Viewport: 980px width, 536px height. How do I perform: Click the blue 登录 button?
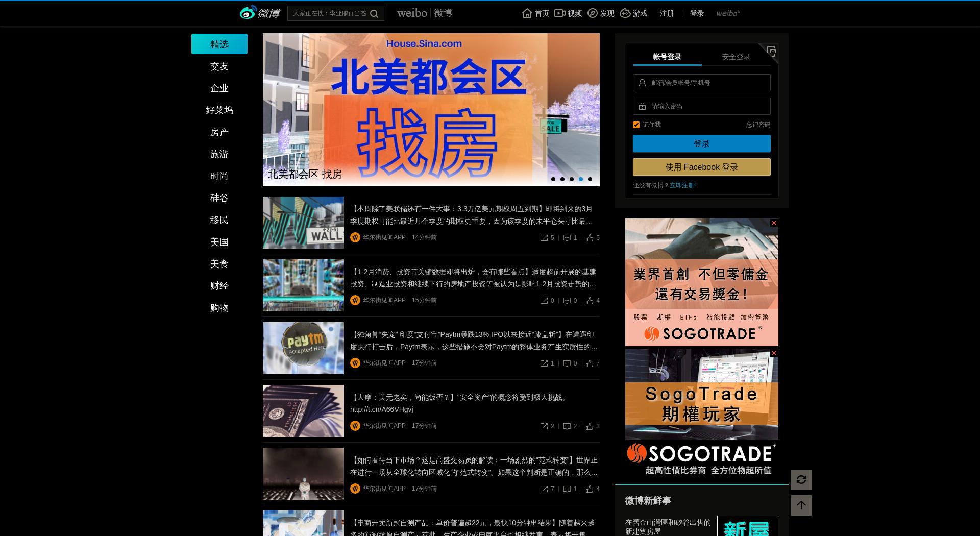pos(702,143)
